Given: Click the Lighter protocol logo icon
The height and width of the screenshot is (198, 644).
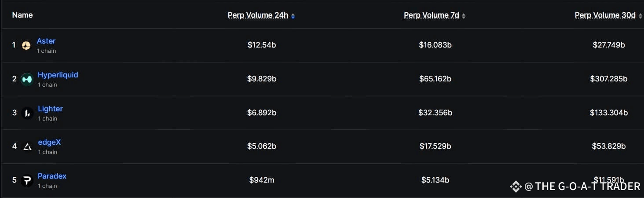Looking at the screenshot, I should pyautogui.click(x=27, y=113).
